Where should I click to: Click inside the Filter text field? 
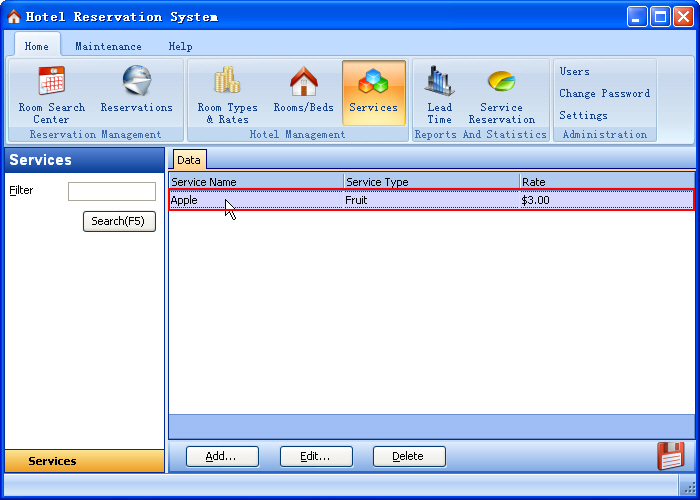(111, 191)
